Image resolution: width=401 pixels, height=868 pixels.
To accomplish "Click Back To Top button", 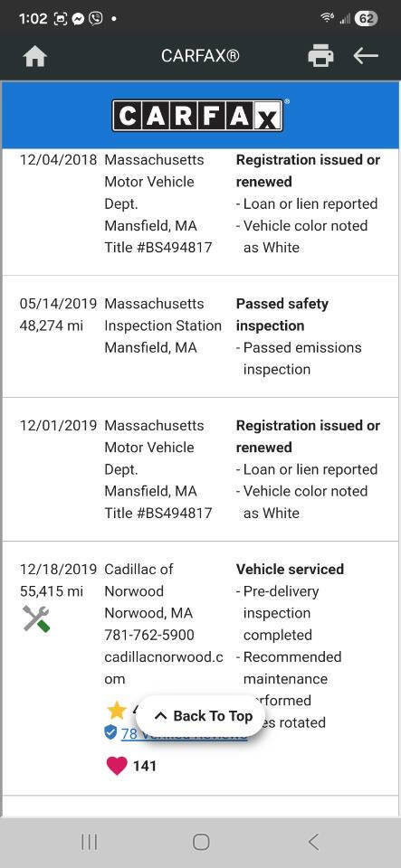I will tap(200, 716).
